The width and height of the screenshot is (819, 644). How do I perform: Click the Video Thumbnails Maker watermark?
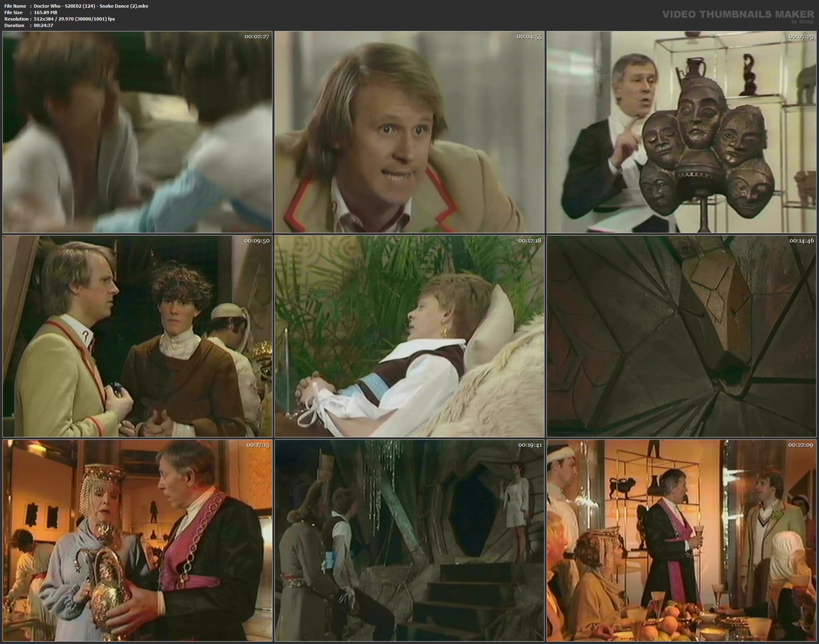coord(738,14)
